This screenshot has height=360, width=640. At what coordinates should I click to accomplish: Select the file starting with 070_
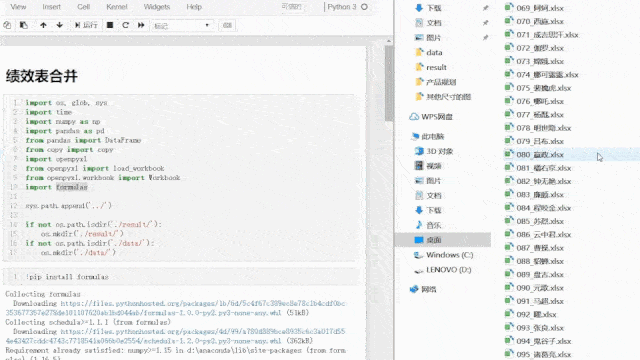click(x=540, y=22)
